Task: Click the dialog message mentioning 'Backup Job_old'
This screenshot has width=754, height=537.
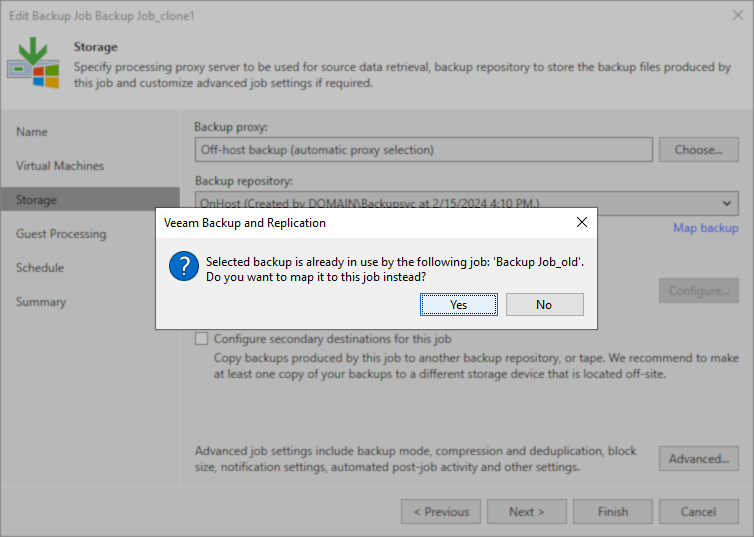Action: point(395,269)
